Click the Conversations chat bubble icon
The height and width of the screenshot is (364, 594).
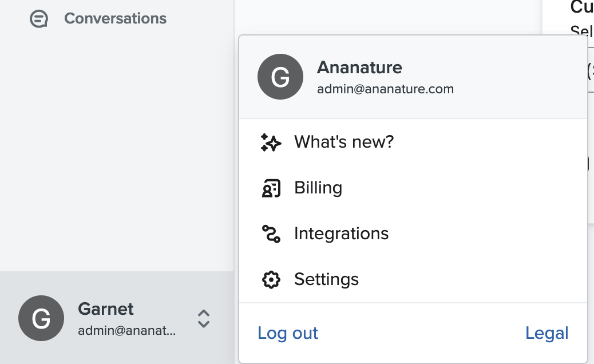click(x=38, y=19)
